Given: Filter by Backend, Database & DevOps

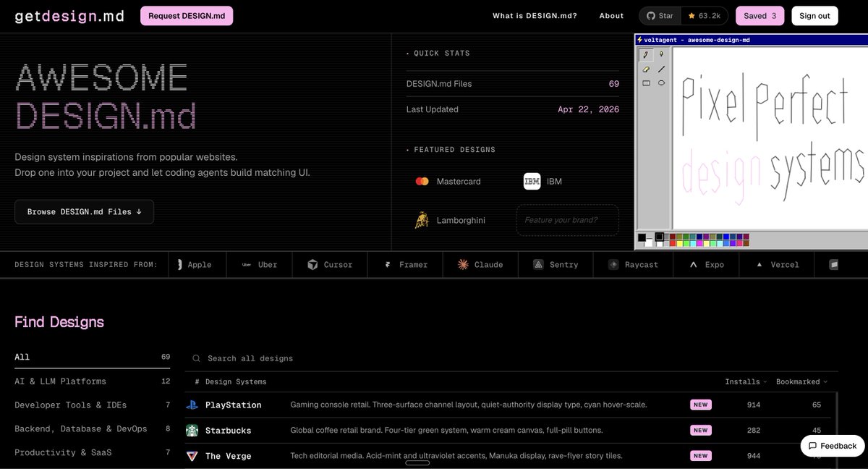Looking at the screenshot, I should click(92, 429).
